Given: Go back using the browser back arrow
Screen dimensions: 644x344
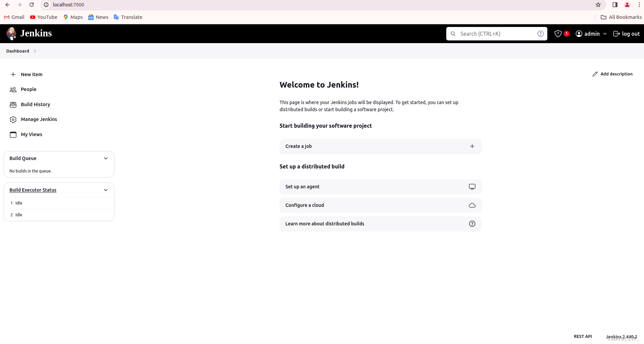Looking at the screenshot, I should pos(7,5).
